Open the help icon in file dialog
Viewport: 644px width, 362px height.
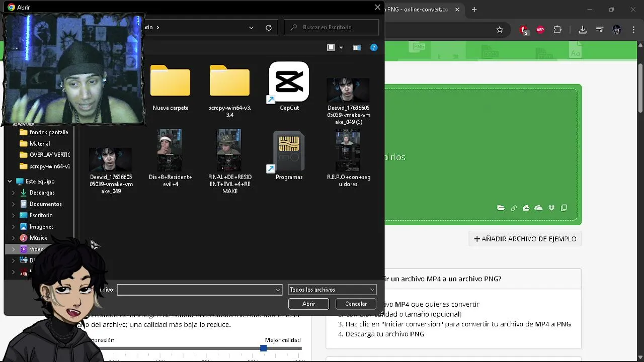(373, 47)
